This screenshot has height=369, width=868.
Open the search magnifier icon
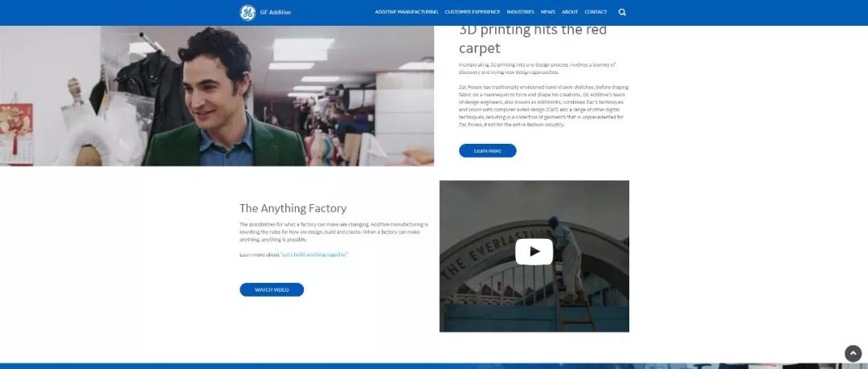pyautogui.click(x=621, y=12)
